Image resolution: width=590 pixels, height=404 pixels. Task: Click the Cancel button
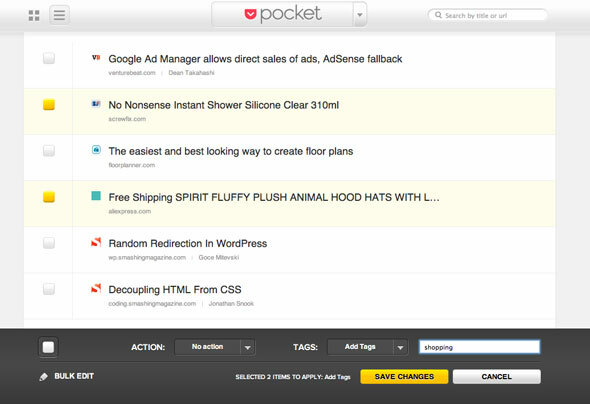497,377
